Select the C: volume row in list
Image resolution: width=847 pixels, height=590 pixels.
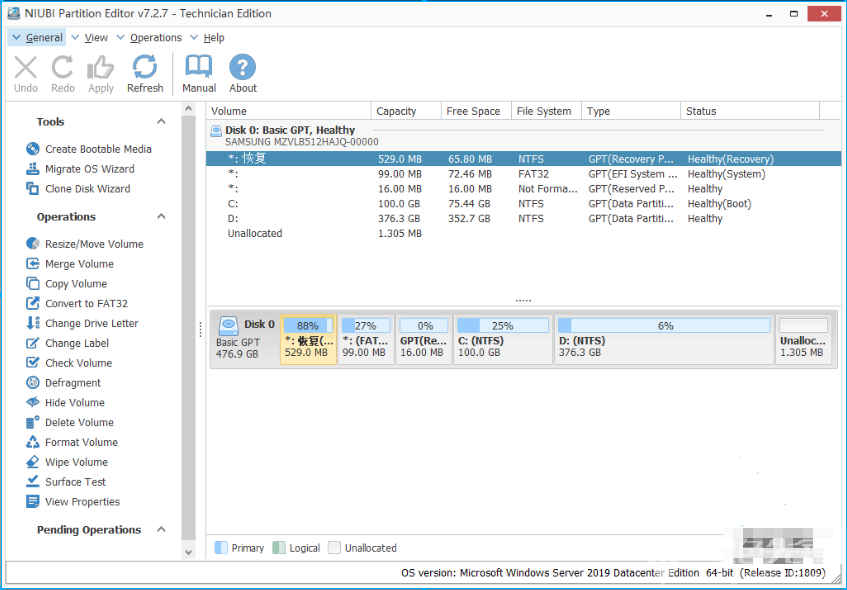pos(523,204)
